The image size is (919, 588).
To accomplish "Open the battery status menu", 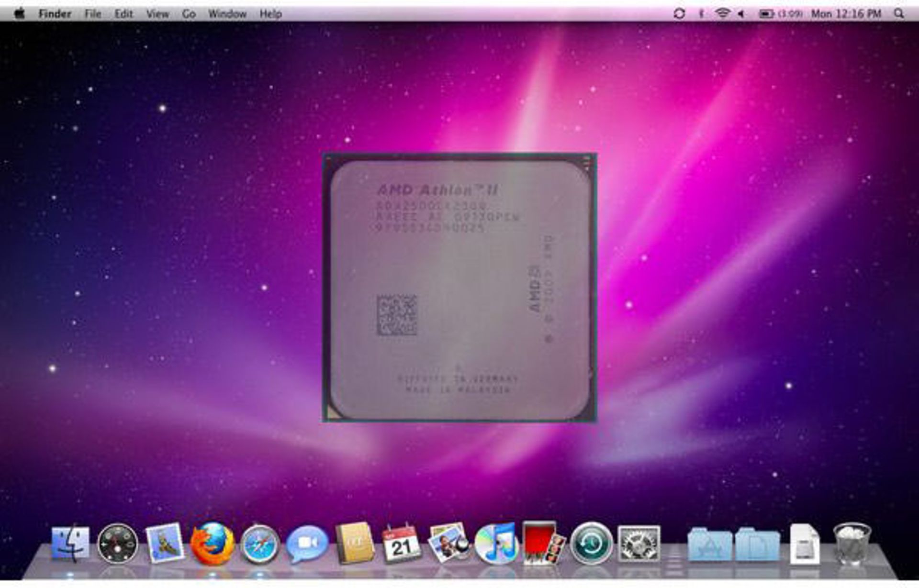I will click(781, 14).
